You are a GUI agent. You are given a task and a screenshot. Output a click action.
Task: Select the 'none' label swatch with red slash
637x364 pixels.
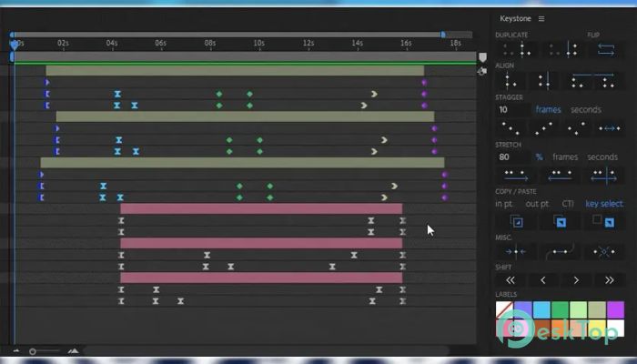[x=504, y=310]
